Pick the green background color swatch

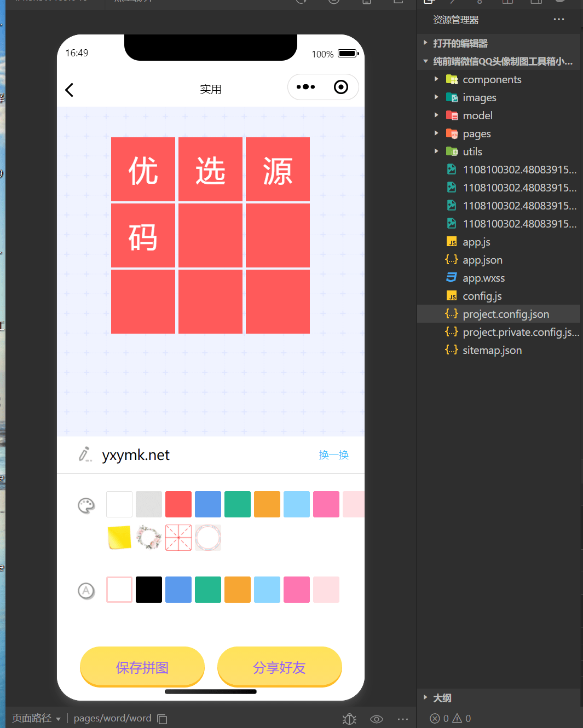[x=238, y=504]
